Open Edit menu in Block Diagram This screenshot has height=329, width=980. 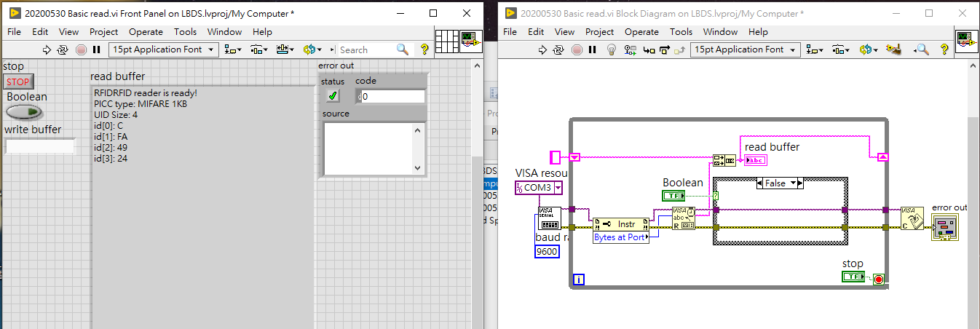536,31
